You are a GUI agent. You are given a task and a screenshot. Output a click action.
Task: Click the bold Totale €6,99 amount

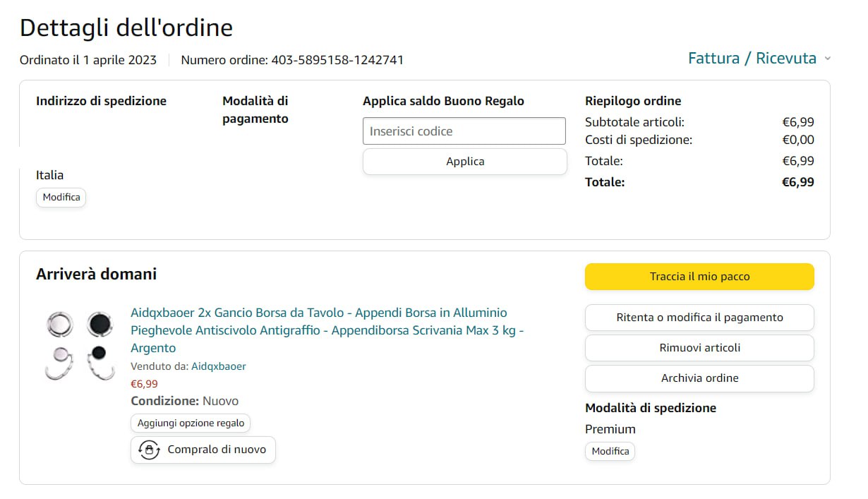[797, 182]
